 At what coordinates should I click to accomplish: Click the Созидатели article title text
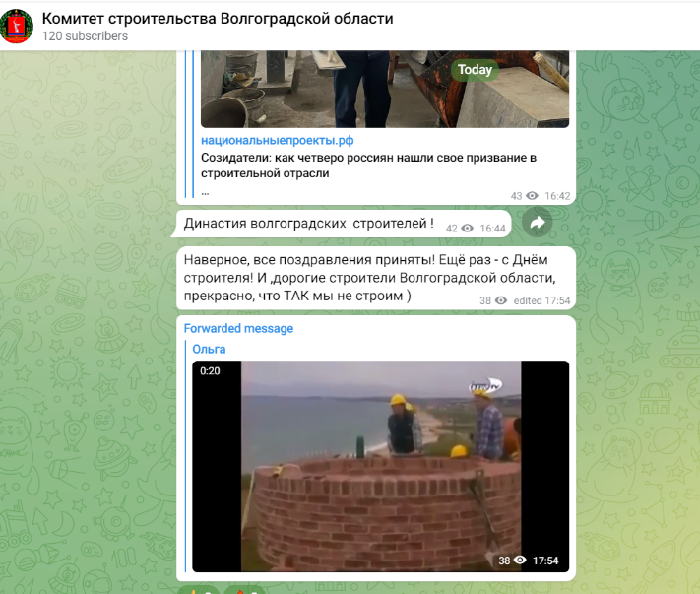click(x=368, y=165)
